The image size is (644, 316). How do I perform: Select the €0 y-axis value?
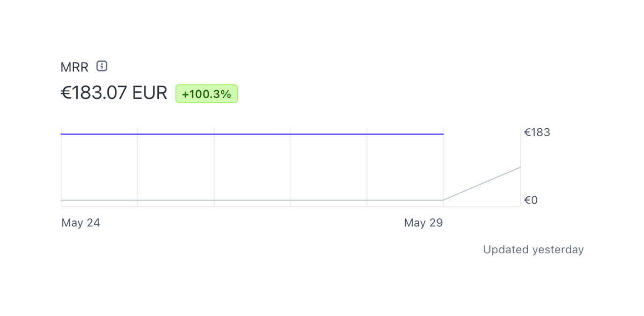click(531, 200)
